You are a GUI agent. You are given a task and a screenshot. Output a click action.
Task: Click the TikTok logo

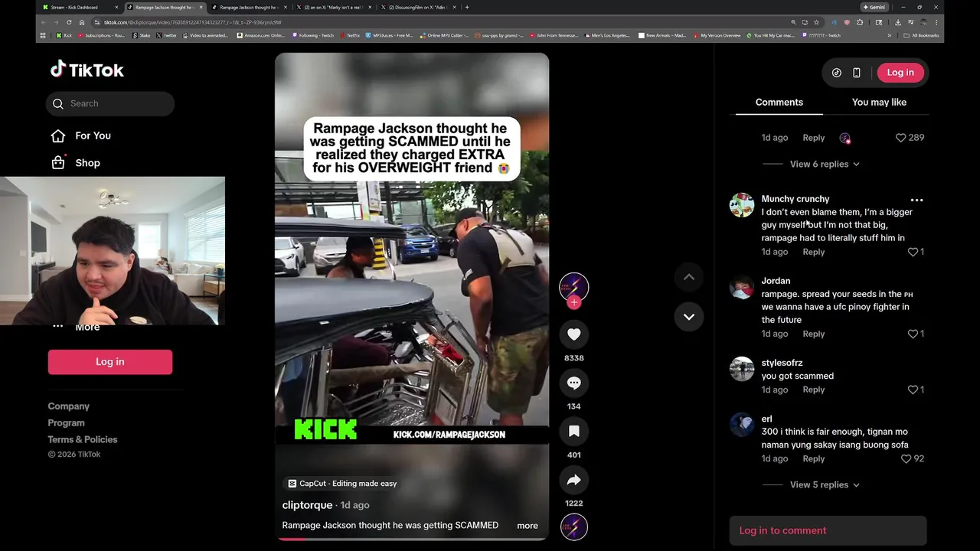pyautogui.click(x=87, y=70)
